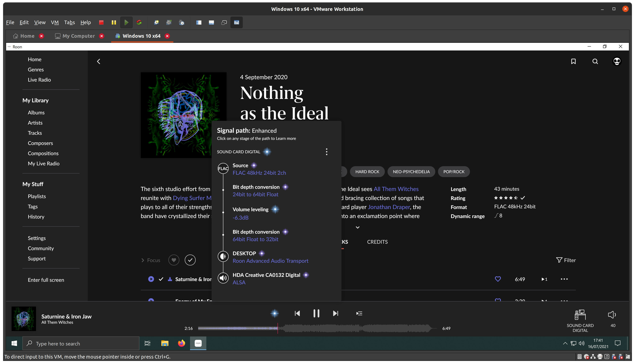Toggle the checkmark library filter button
This screenshot has width=635, height=364.
pyautogui.click(x=190, y=260)
